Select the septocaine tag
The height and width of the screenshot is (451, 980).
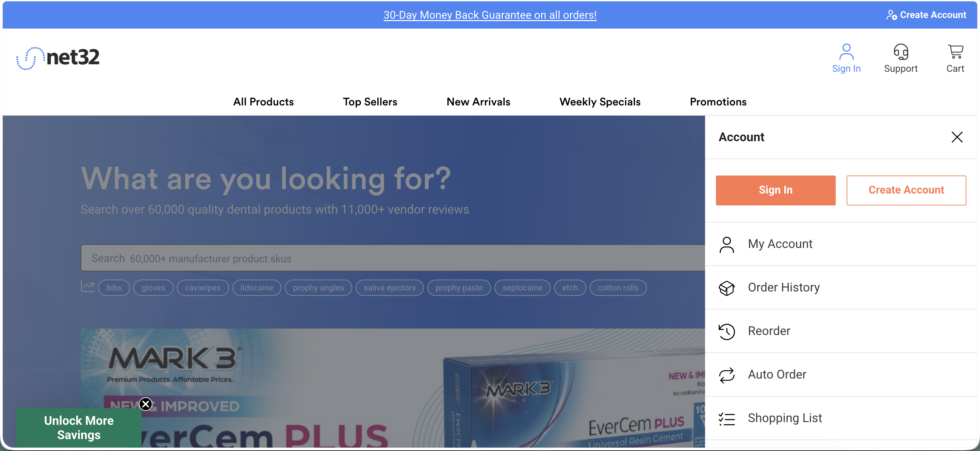pos(522,288)
